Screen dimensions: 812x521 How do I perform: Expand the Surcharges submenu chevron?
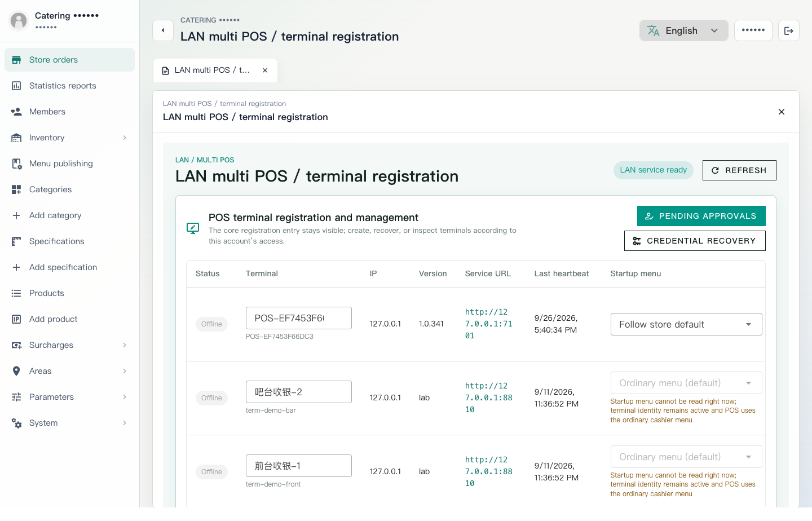click(x=125, y=345)
